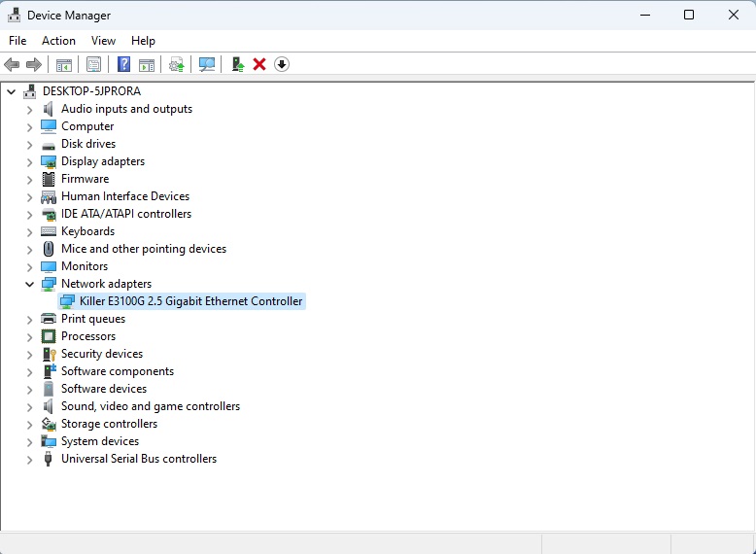Toggle the Show/Hide Console Tree icon
The width and height of the screenshot is (756, 554).
click(64, 64)
